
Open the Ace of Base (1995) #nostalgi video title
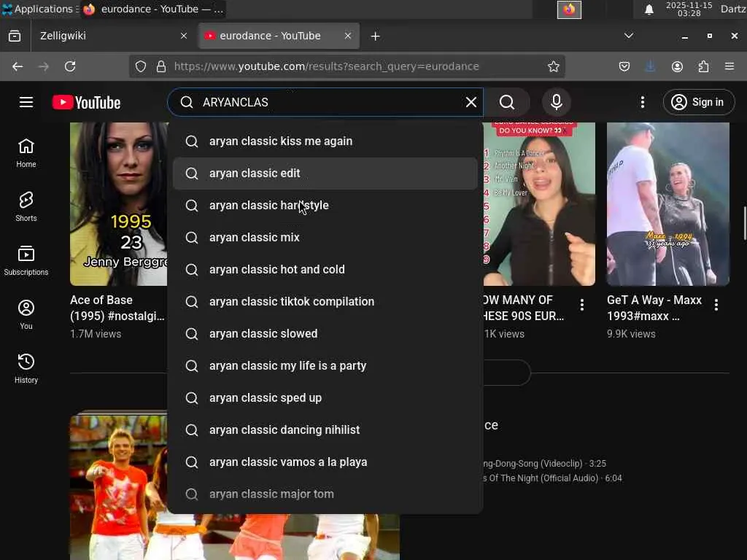coord(117,308)
